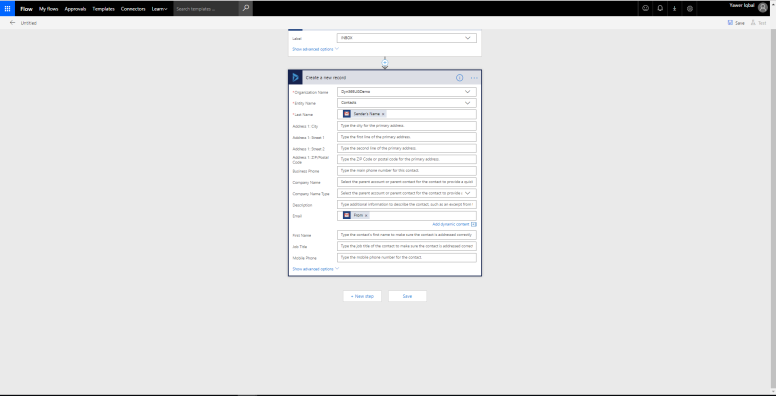
Task: Click the Description field
Action: [407, 204]
